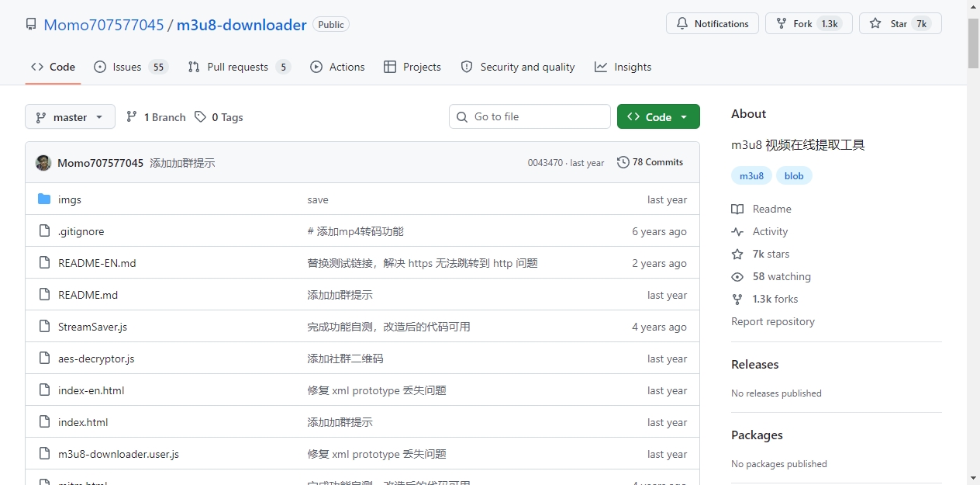The height and width of the screenshot is (485, 980).
Task: Open the Releases heading link
Action: [755, 364]
